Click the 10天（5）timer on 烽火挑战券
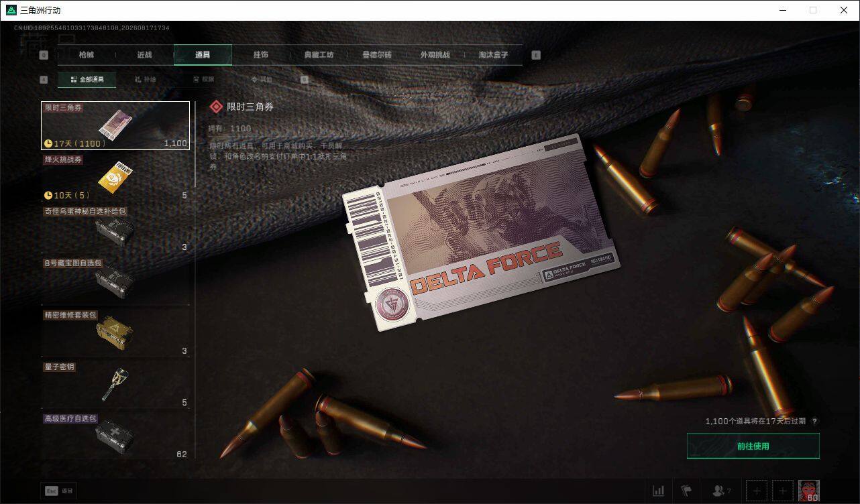The width and height of the screenshot is (860, 504). [x=67, y=195]
